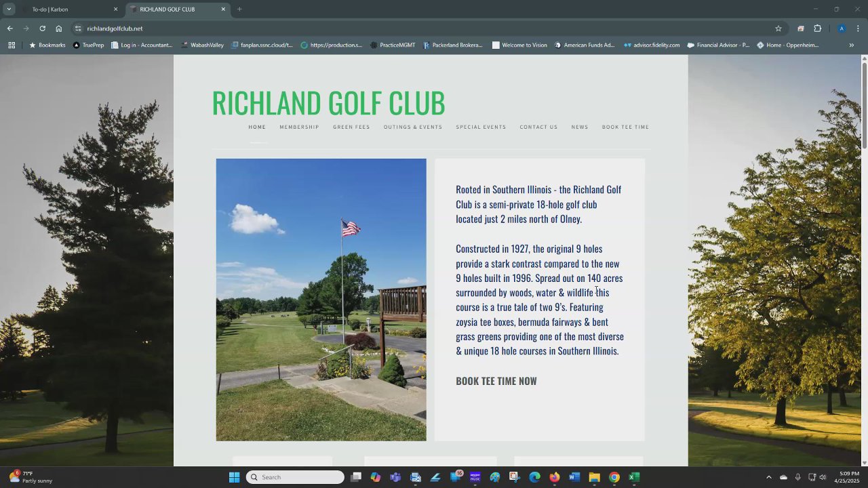Click the BOOK TEE TIME NOW link
This screenshot has width=868, height=488.
pos(496,381)
